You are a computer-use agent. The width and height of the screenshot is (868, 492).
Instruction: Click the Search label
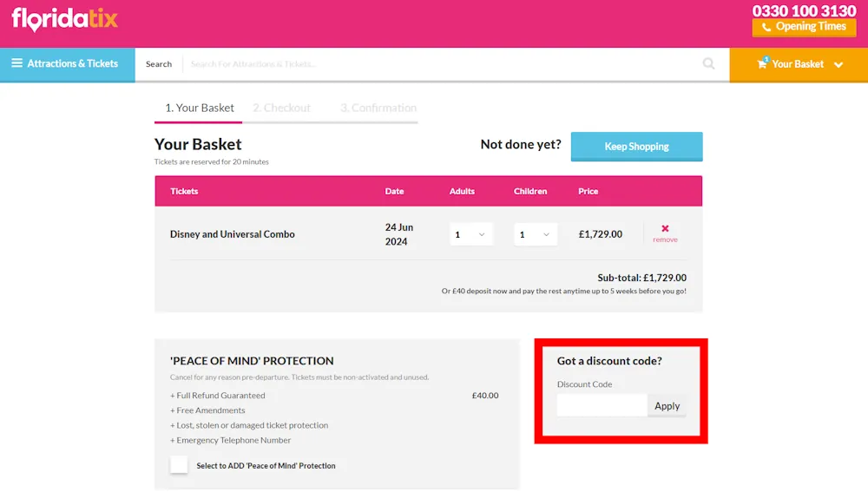click(159, 64)
